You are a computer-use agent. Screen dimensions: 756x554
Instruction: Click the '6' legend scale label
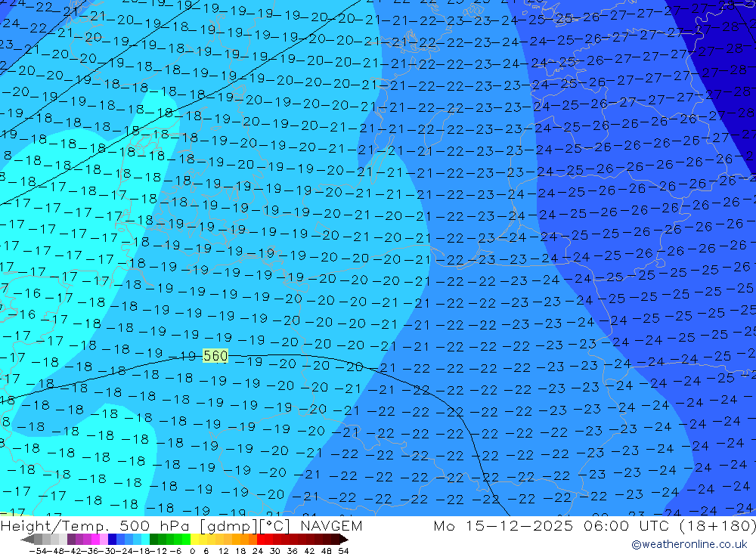click(206, 551)
